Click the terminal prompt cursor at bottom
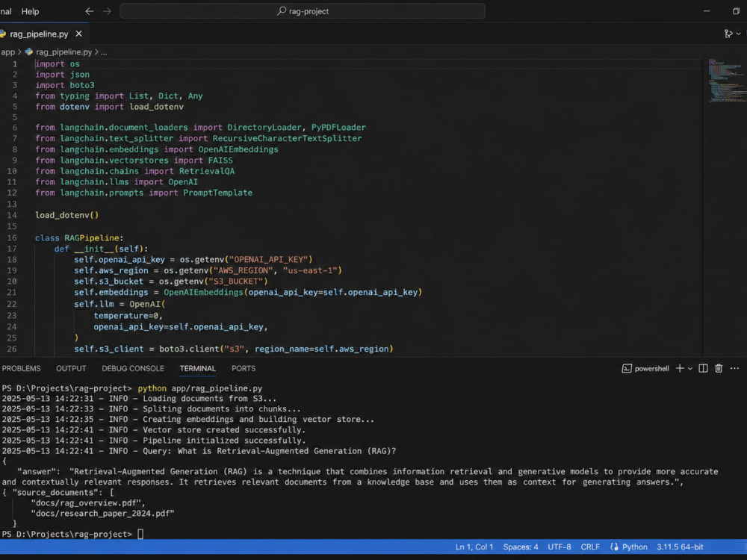This screenshot has width=747, height=560. pos(140,535)
